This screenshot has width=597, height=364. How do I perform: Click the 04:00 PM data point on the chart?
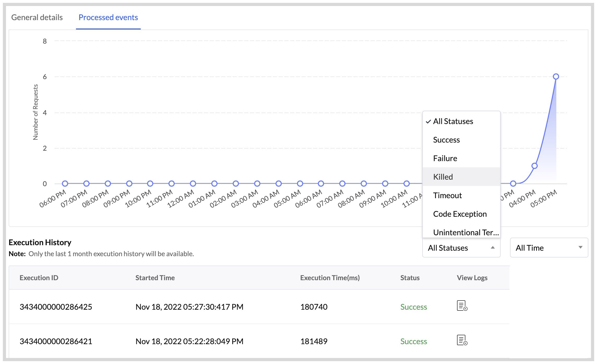pos(534,165)
